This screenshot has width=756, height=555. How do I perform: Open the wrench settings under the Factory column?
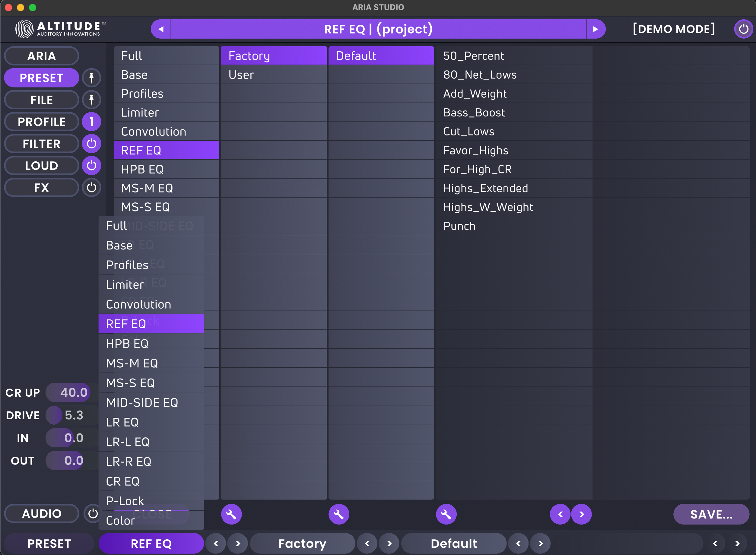(x=339, y=514)
